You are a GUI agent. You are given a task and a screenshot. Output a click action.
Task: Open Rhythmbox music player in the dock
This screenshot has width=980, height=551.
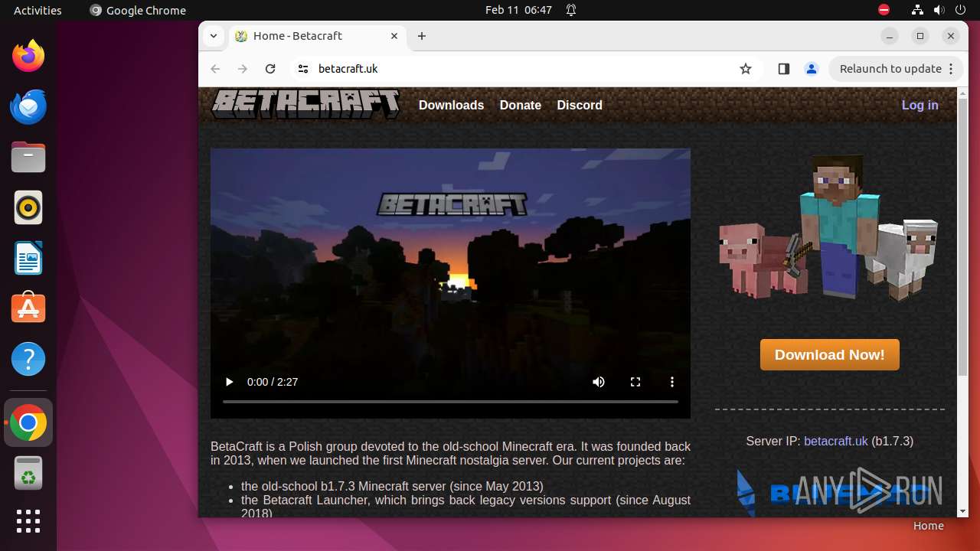(28, 207)
